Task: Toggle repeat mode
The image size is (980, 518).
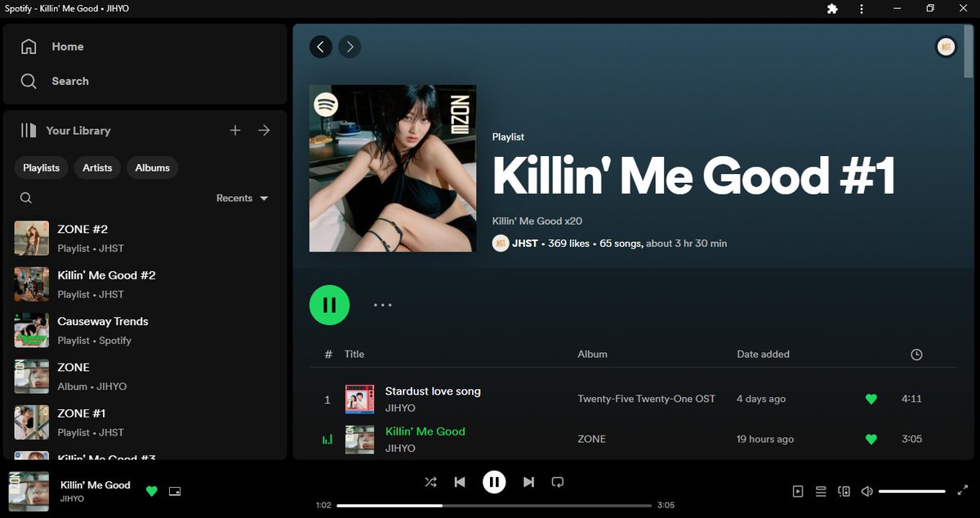Action: coord(558,482)
